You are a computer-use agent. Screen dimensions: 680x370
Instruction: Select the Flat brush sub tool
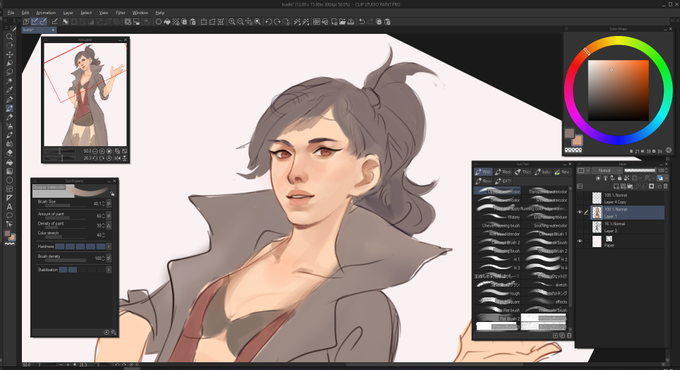pos(497,310)
